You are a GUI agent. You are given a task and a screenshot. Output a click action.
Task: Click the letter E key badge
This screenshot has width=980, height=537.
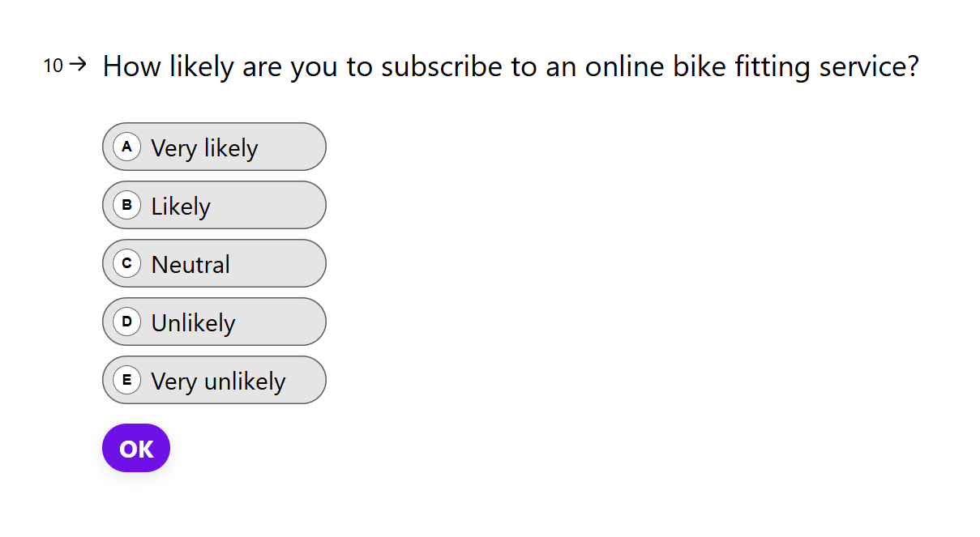click(126, 381)
